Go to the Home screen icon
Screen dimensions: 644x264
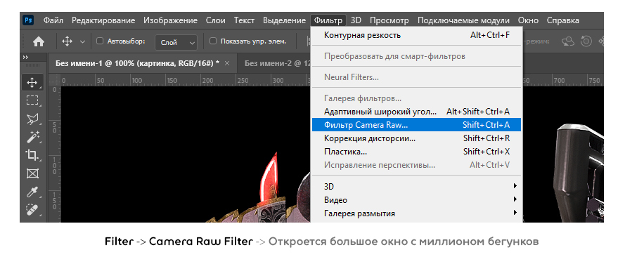point(39,41)
